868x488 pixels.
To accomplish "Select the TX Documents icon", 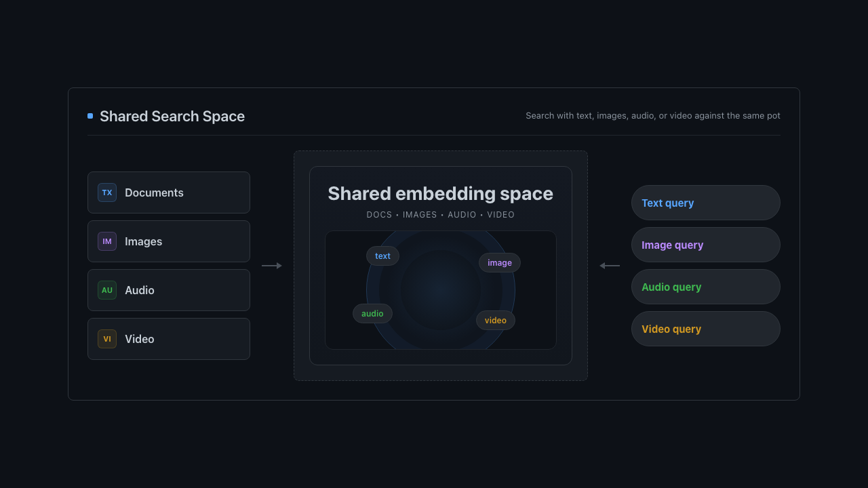I will [106, 192].
